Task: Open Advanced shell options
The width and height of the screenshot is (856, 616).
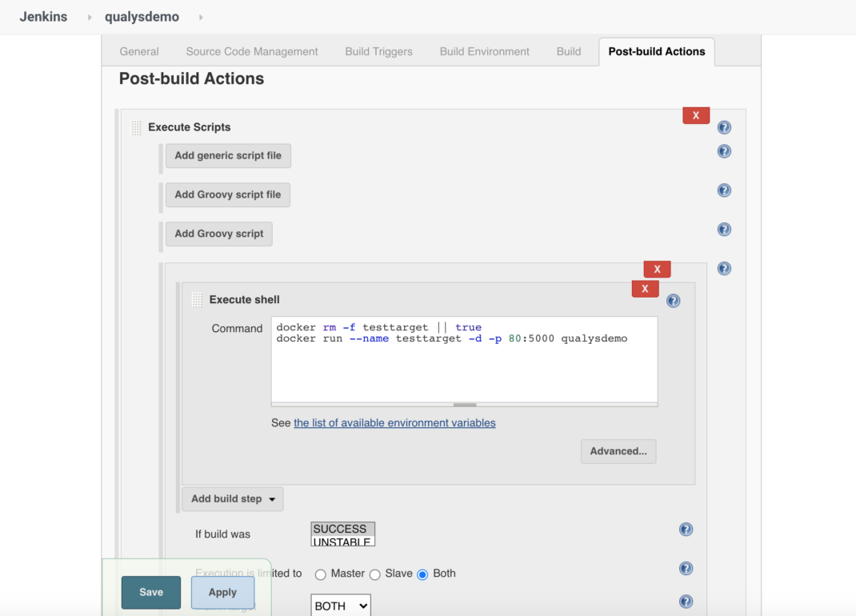Action: (618, 452)
